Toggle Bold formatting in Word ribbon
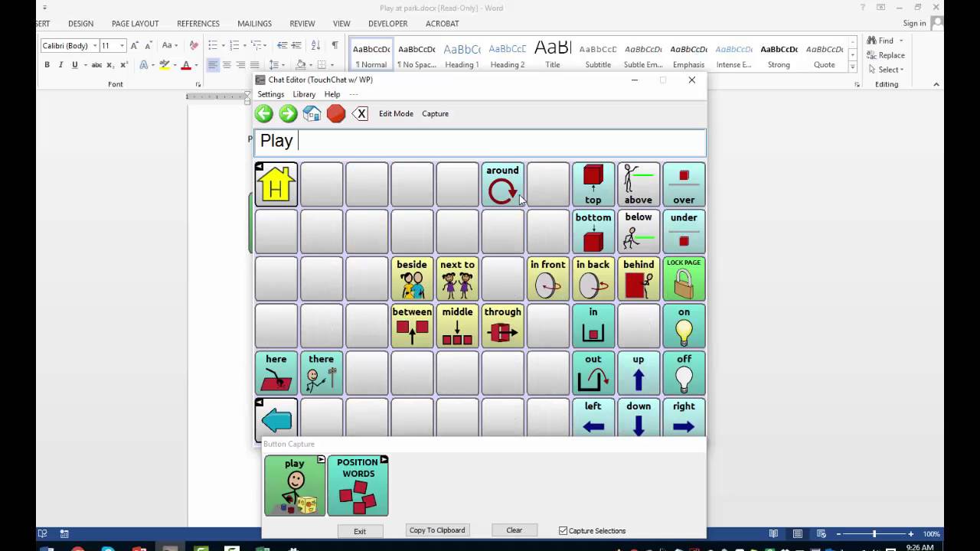 (47, 65)
